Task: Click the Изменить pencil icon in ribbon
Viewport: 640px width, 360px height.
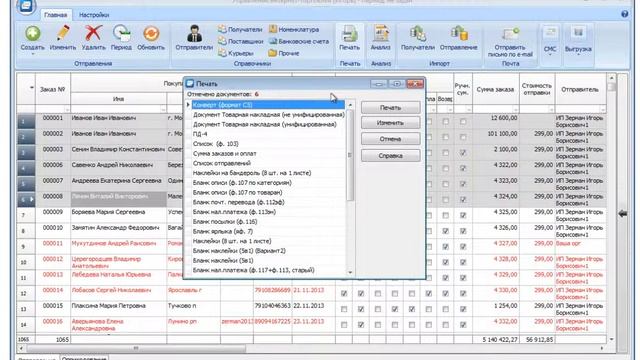Action: (x=63, y=33)
